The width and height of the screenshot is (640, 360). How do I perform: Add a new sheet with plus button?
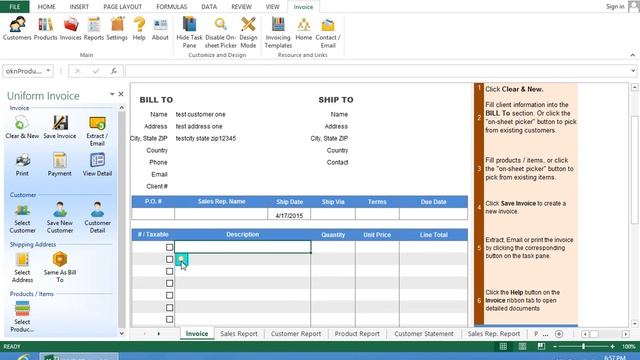[x=559, y=334]
